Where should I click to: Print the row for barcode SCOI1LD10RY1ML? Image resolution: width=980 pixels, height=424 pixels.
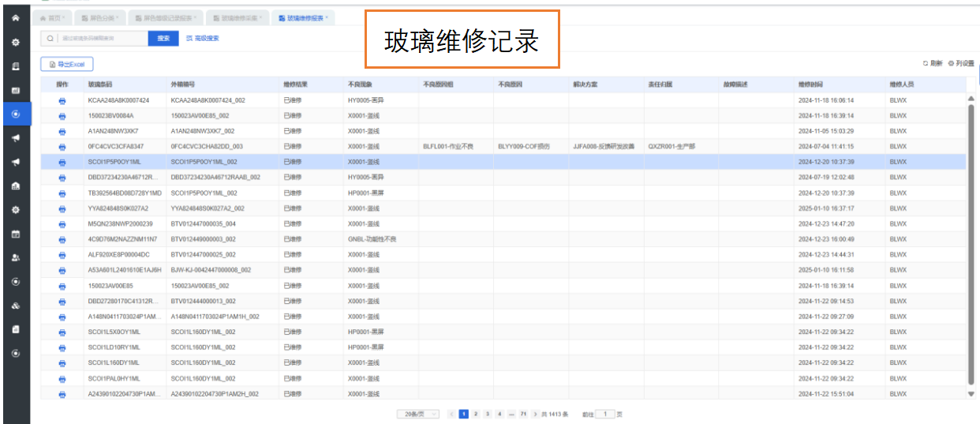coord(62,347)
